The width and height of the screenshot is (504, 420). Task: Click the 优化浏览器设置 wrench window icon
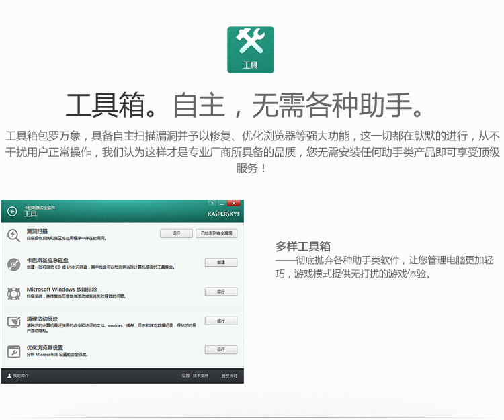(x=13, y=351)
